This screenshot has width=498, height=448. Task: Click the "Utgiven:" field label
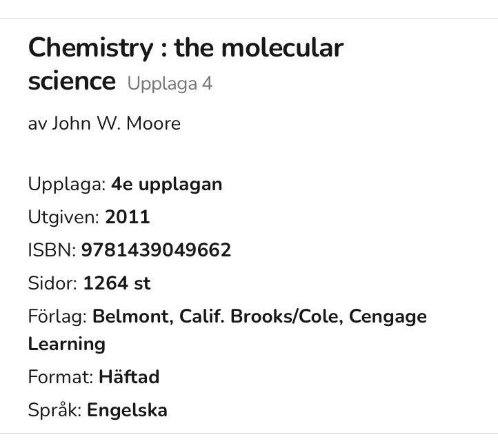(63, 217)
